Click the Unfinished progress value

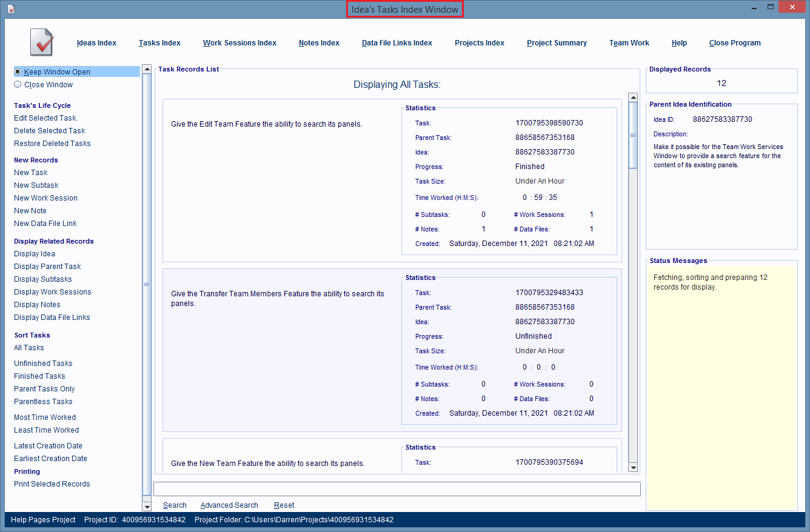pyautogui.click(x=534, y=336)
